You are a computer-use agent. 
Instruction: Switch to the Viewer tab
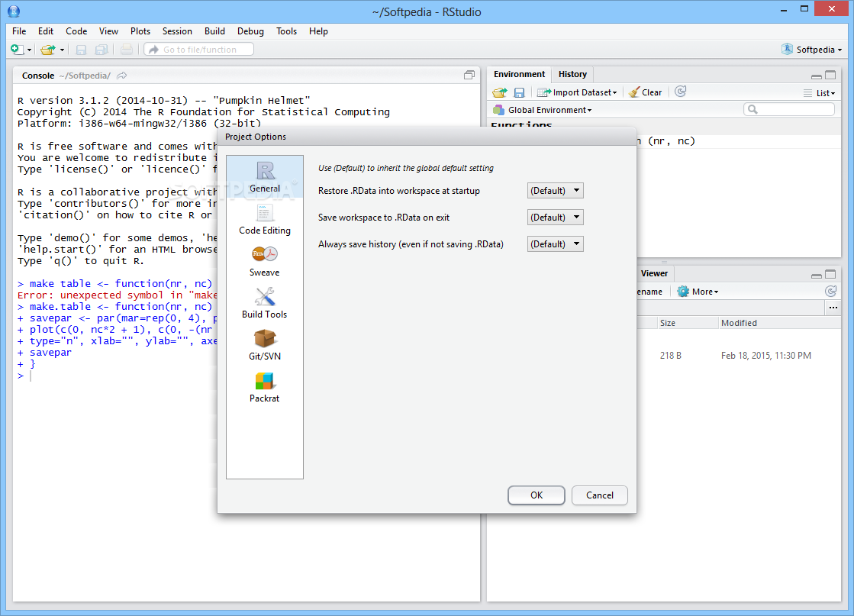pyautogui.click(x=654, y=273)
